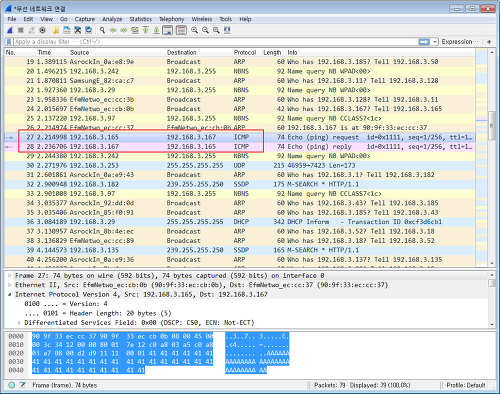Open the Edit menu

coord(28,19)
